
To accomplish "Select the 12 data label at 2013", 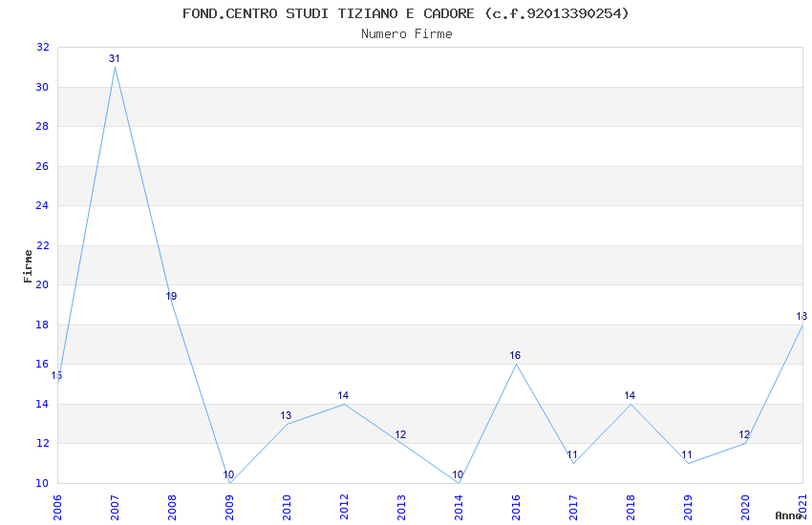I will click(400, 434).
